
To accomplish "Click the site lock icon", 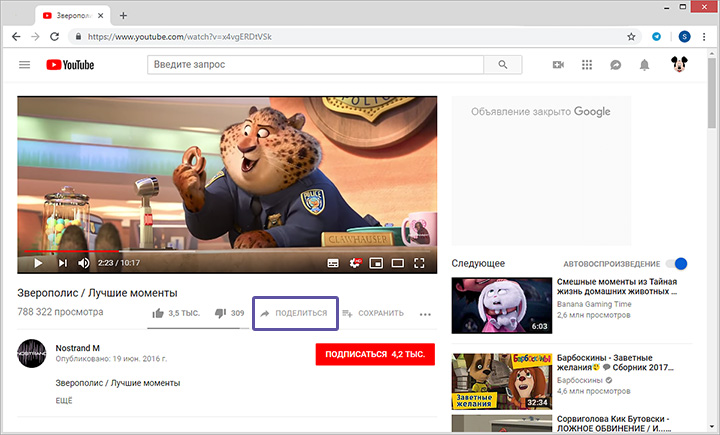I will tap(78, 37).
